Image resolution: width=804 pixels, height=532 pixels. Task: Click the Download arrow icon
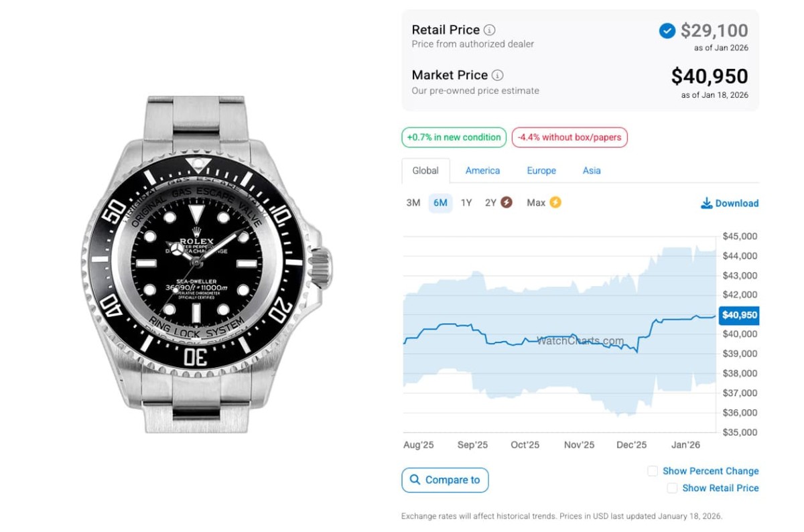(706, 203)
